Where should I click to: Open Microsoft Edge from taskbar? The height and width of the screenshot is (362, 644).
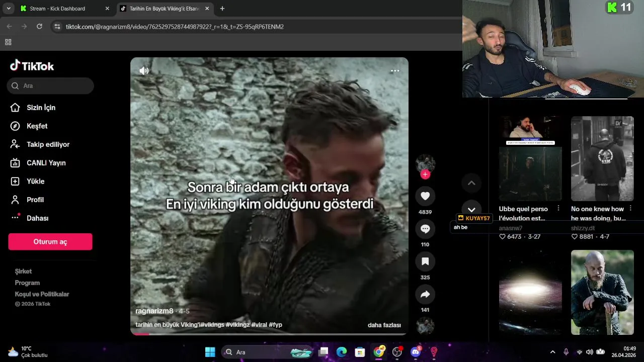coord(342,352)
